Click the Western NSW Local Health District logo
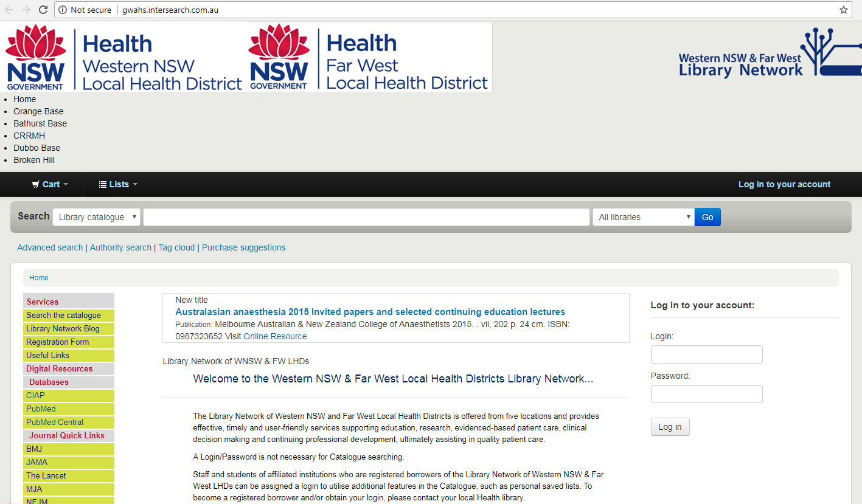This screenshot has width=862, height=504. (x=124, y=58)
